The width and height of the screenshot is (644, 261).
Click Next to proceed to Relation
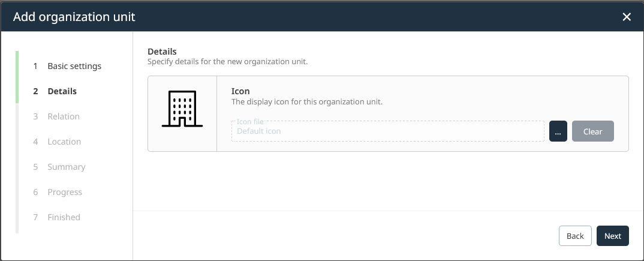612,236
